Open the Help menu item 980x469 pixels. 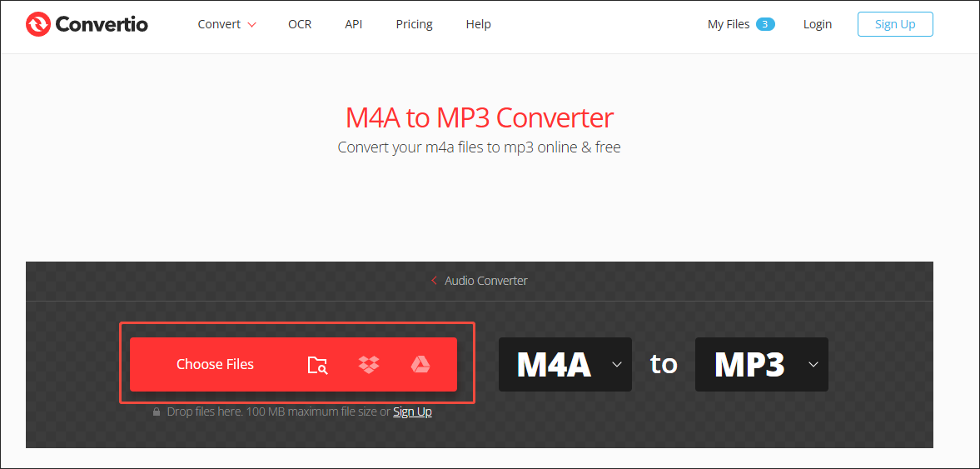pos(478,24)
